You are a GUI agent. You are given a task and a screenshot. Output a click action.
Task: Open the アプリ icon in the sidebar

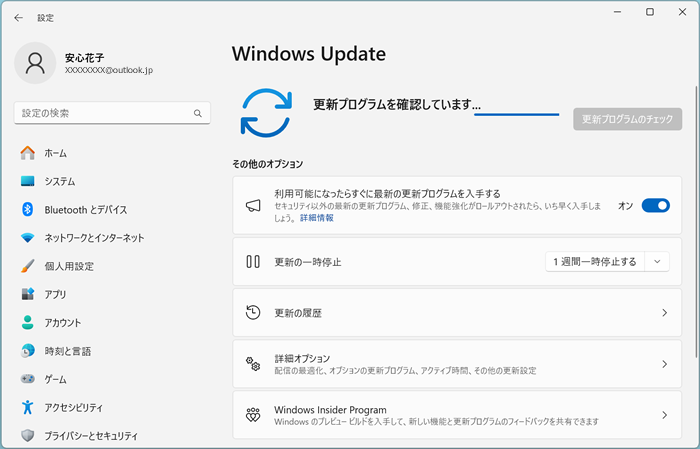click(28, 294)
